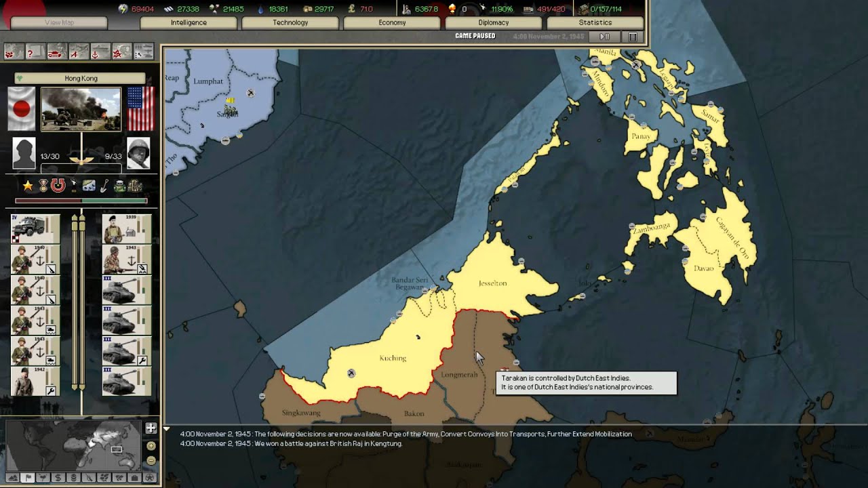Click the medal battle modifier icon
Viewport: 868px width, 488px height.
pos(43,186)
